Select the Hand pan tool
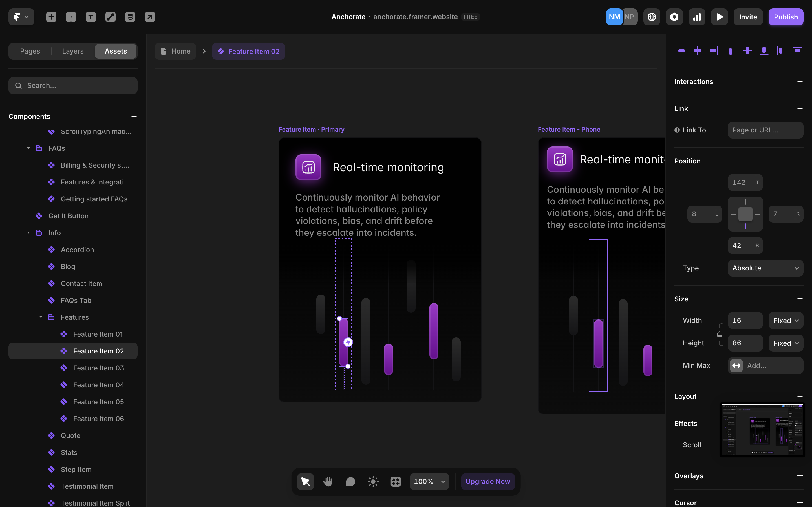Image resolution: width=812 pixels, height=507 pixels. (328, 482)
